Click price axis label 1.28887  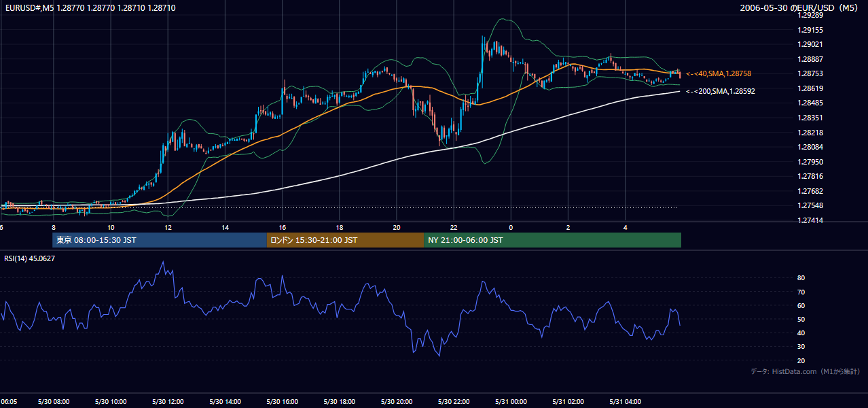(x=810, y=59)
